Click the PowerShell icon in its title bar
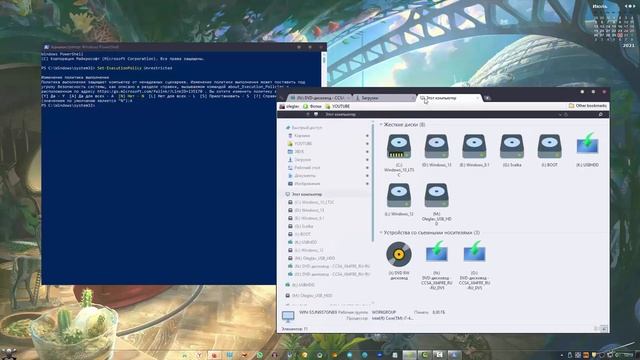The height and width of the screenshot is (360, 640). click(x=46, y=47)
